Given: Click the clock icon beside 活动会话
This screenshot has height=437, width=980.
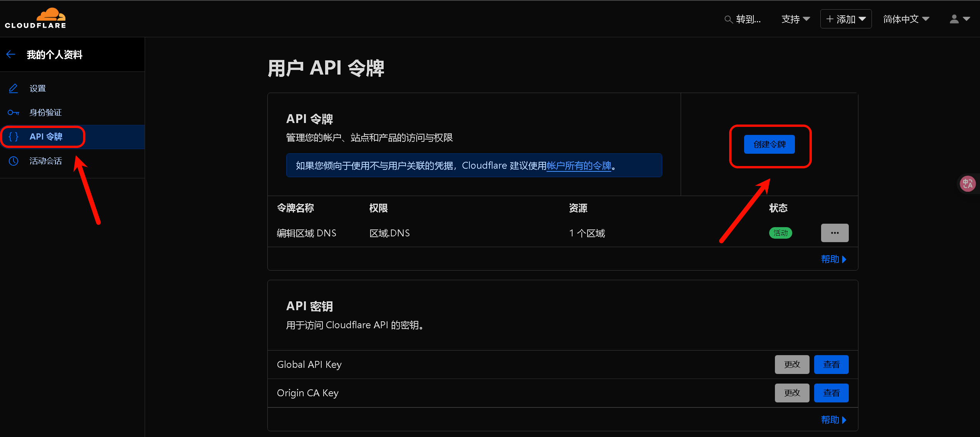Looking at the screenshot, I should click(13, 161).
